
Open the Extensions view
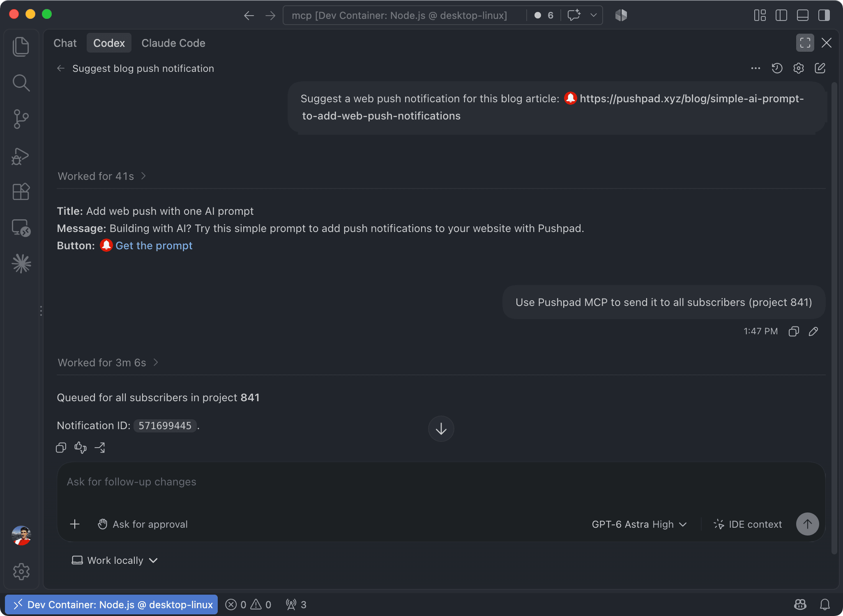coord(21,191)
